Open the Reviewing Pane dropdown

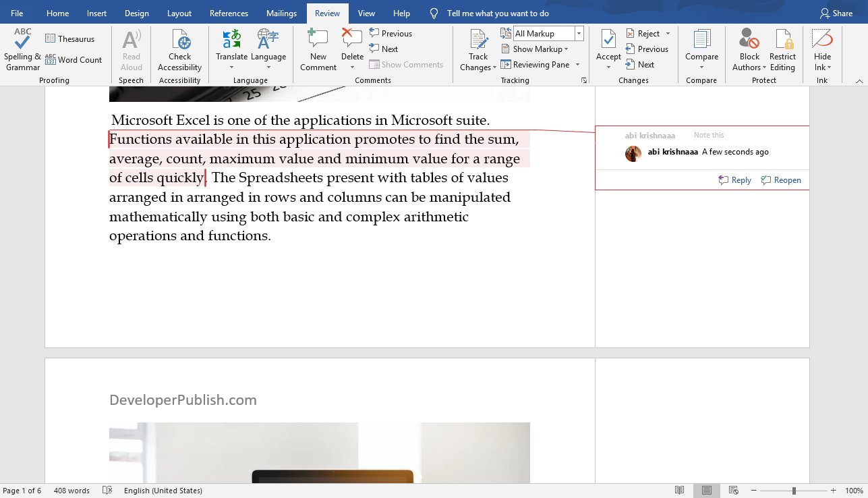(579, 64)
